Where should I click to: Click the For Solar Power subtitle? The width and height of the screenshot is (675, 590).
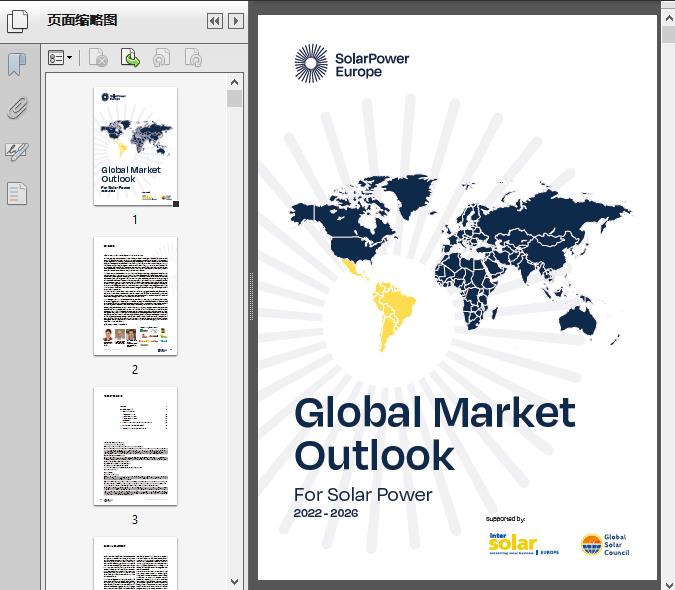pos(363,495)
